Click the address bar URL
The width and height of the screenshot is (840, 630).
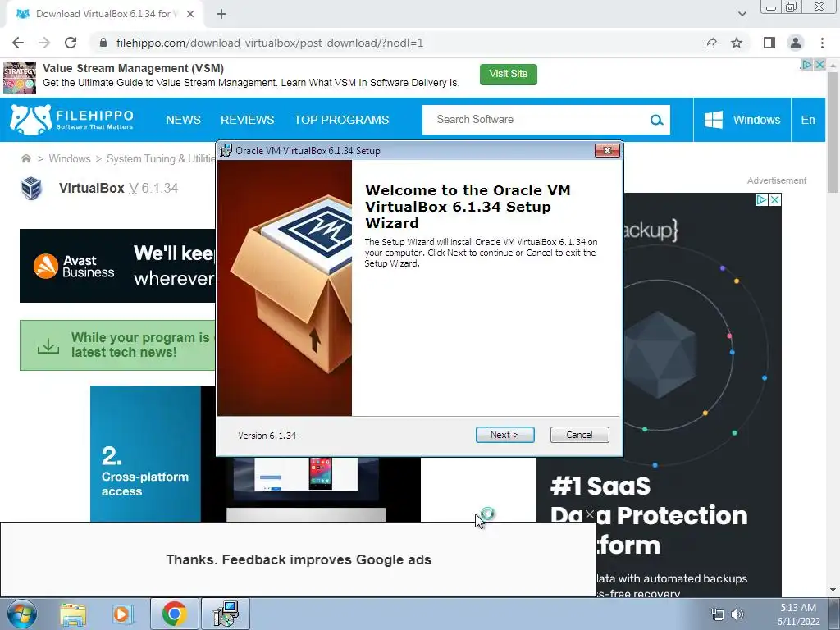269,43
